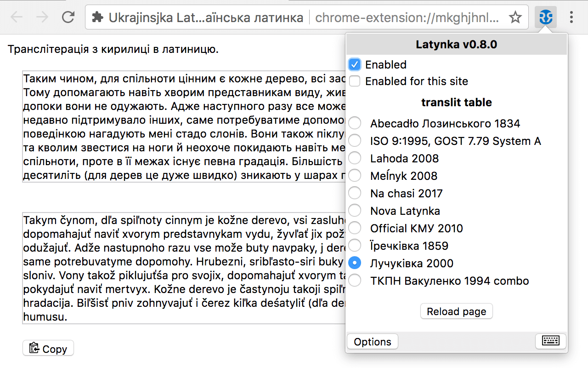Click the extension puzzle-piece icon
Viewport: 588px width, 368px height.
[x=97, y=17]
